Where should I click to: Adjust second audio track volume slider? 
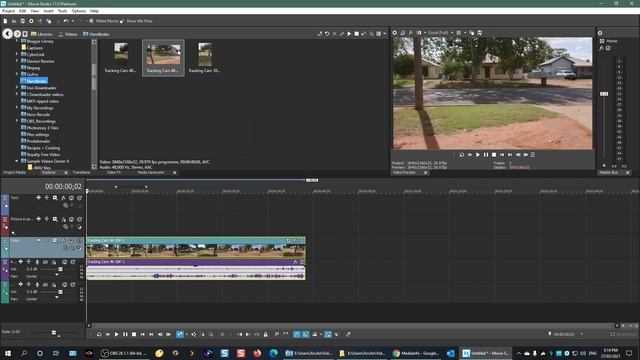[x=60, y=291]
